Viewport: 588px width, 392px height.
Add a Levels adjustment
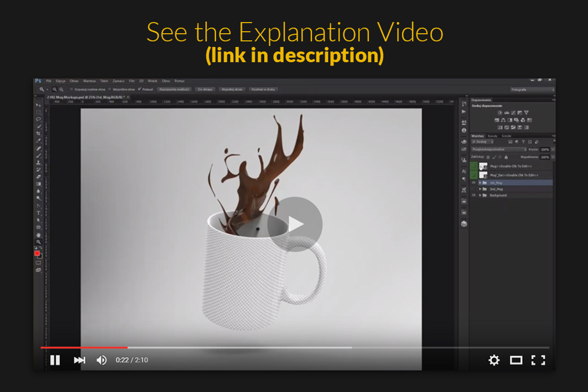(507, 113)
